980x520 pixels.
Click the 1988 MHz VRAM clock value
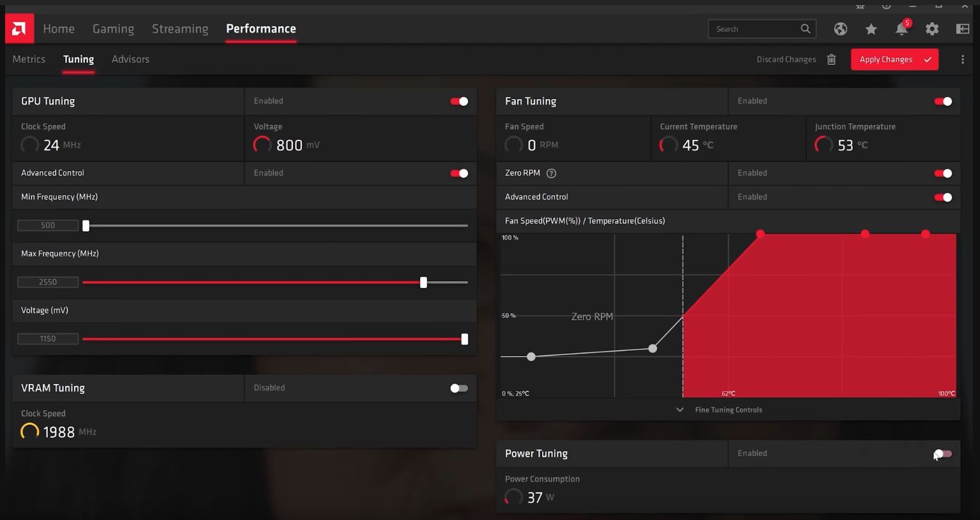70,432
